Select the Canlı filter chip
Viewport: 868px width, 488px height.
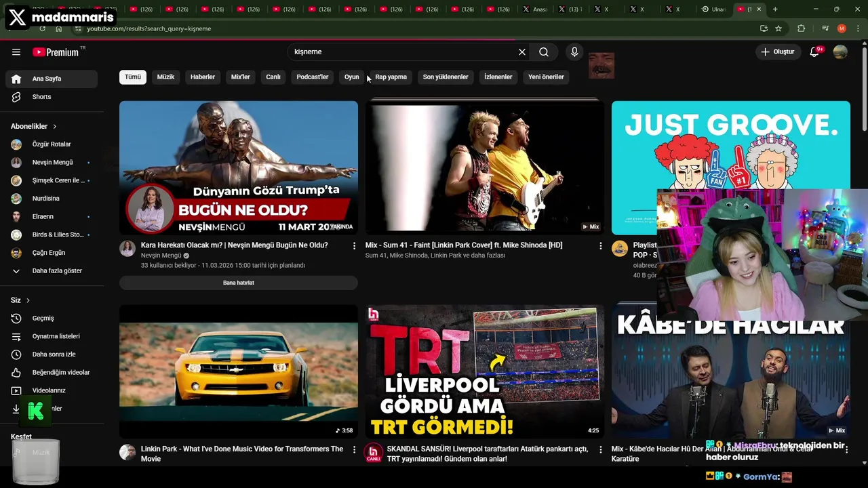pyautogui.click(x=273, y=77)
